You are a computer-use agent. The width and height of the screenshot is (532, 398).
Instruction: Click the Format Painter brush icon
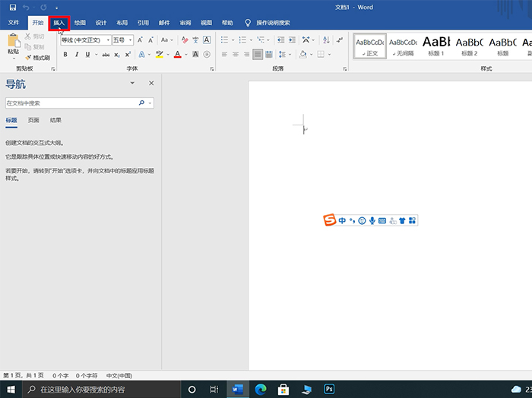pyautogui.click(x=29, y=58)
